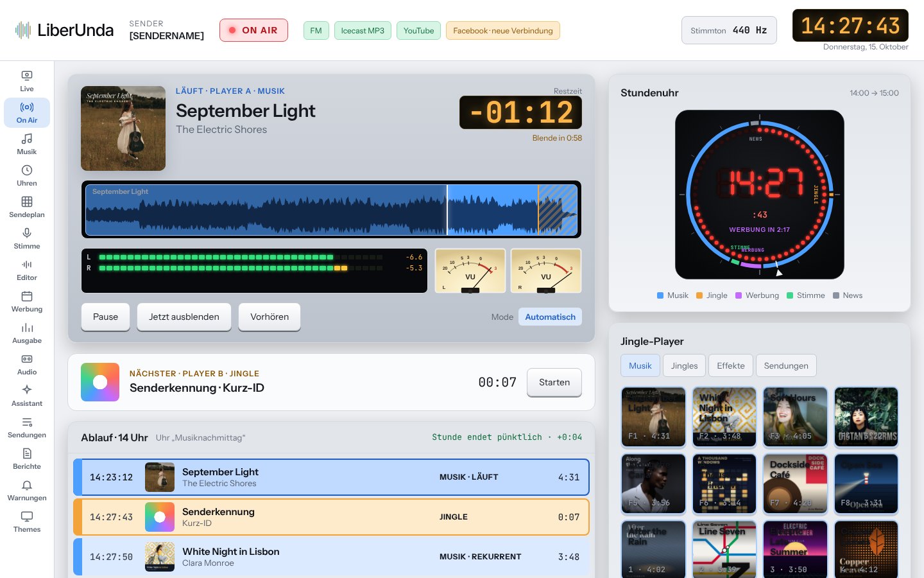This screenshot has width=924, height=578.
Task: Toggle the ON AIR indicator
Action: tap(253, 30)
